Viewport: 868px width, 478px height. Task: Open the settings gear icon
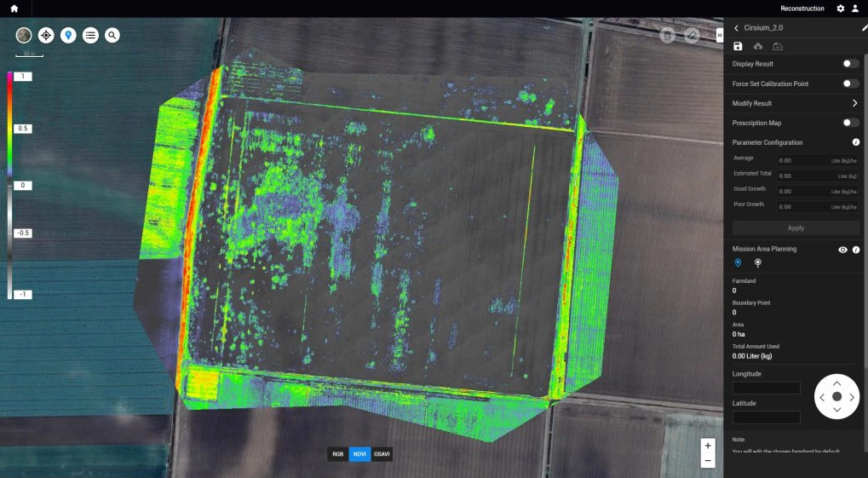pyautogui.click(x=841, y=9)
